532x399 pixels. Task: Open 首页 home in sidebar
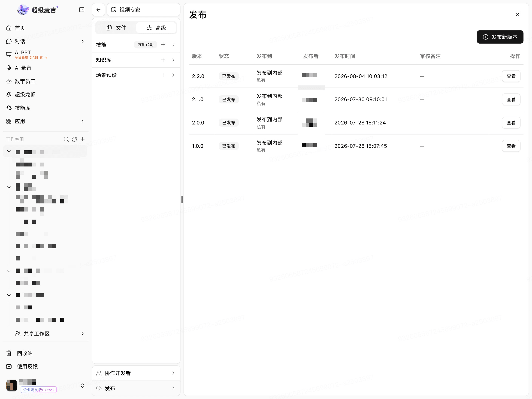click(46, 28)
